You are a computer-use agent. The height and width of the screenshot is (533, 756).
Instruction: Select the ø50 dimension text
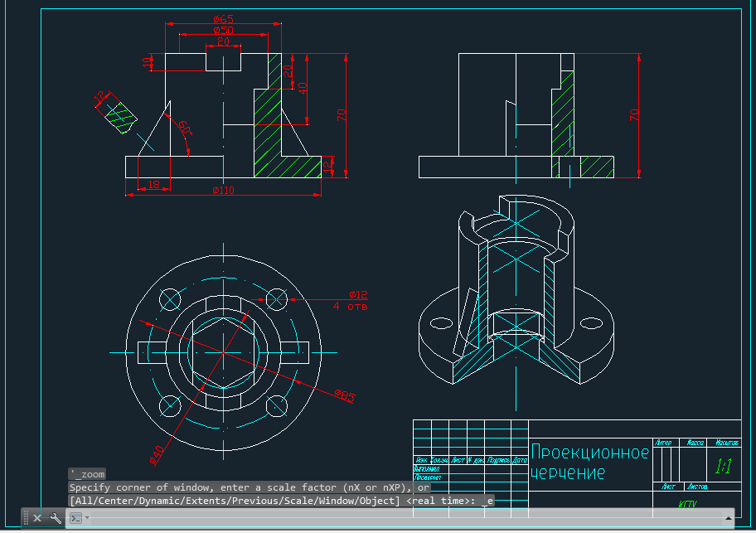(223, 30)
